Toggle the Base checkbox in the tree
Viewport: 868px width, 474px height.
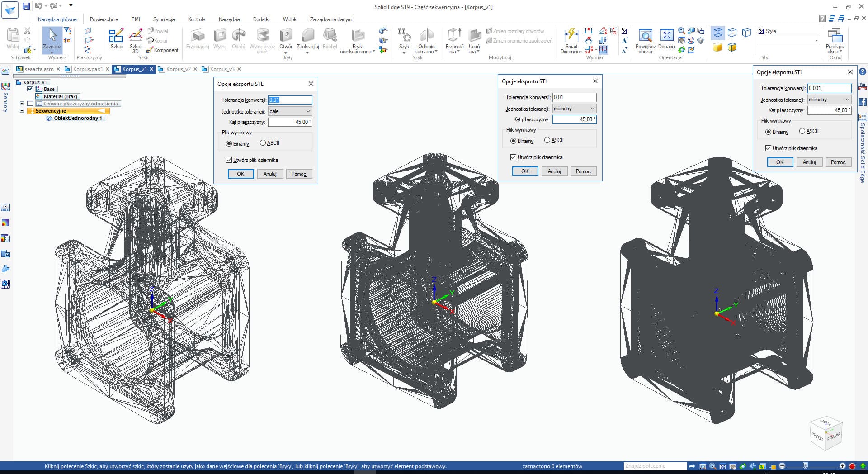click(x=30, y=89)
